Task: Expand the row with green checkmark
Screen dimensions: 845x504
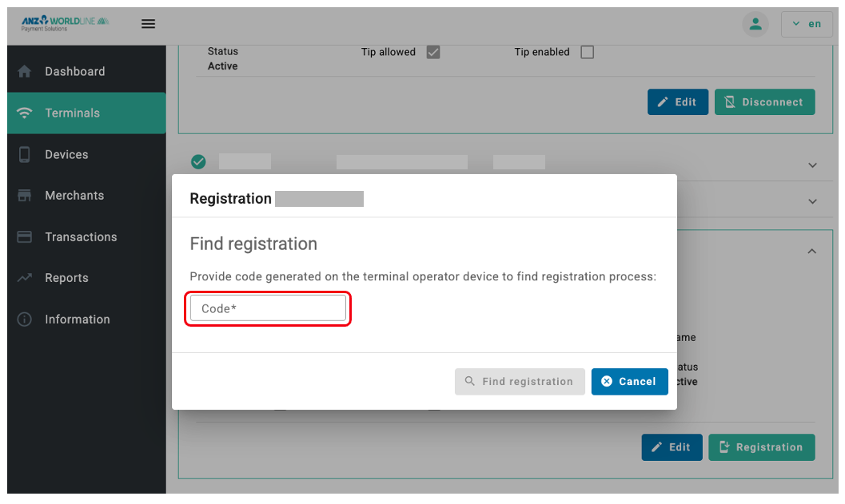Action: pos(812,165)
